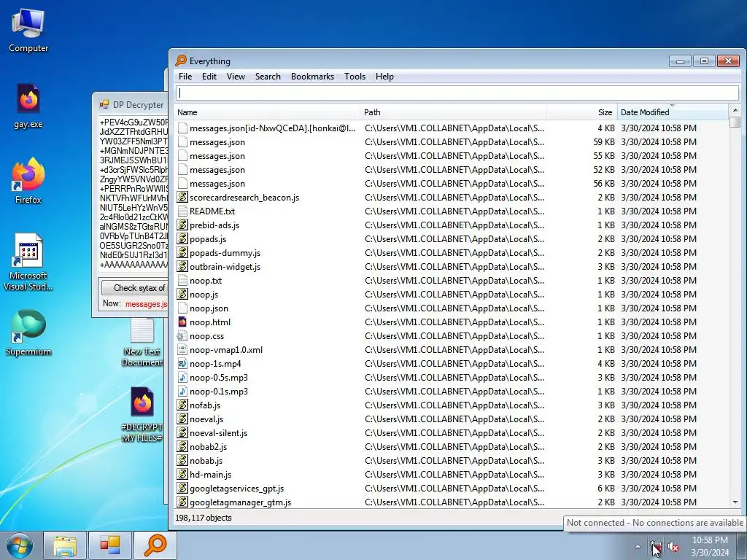Select the 59 KB messages.json row
747x560 pixels.
[x=452, y=142]
